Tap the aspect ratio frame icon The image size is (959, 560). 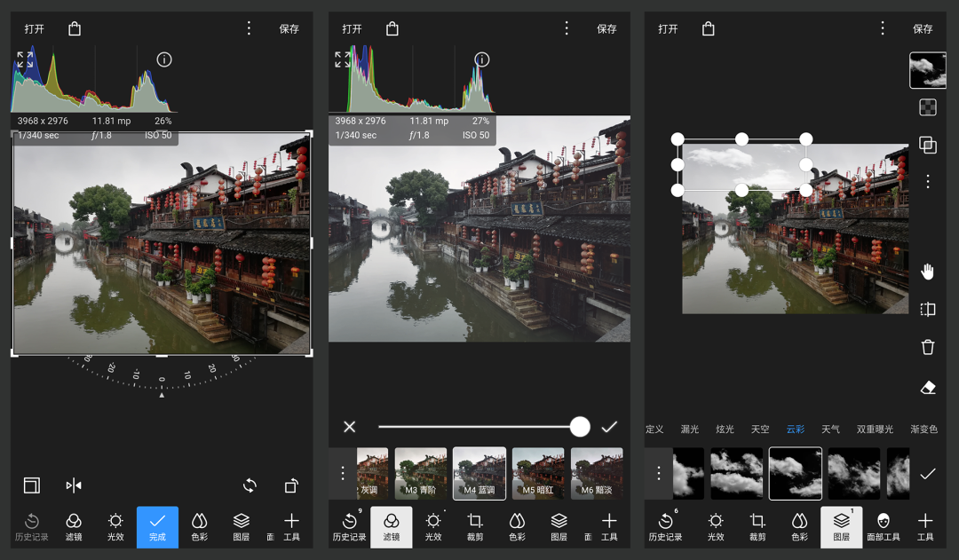tap(32, 485)
